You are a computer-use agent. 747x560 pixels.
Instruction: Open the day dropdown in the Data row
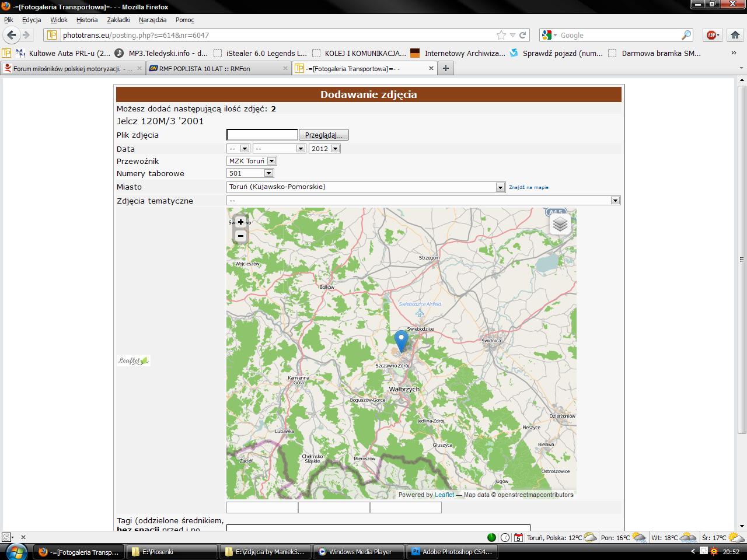(x=238, y=149)
